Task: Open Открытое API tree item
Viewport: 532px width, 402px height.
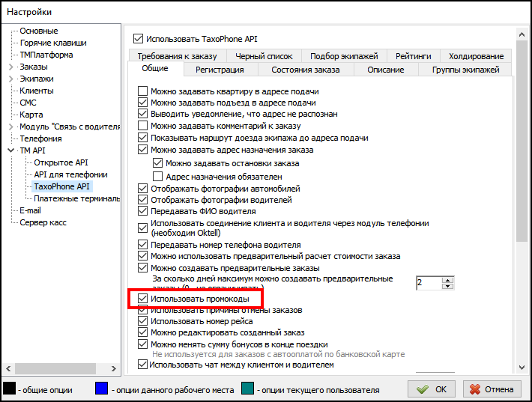Action: click(61, 162)
